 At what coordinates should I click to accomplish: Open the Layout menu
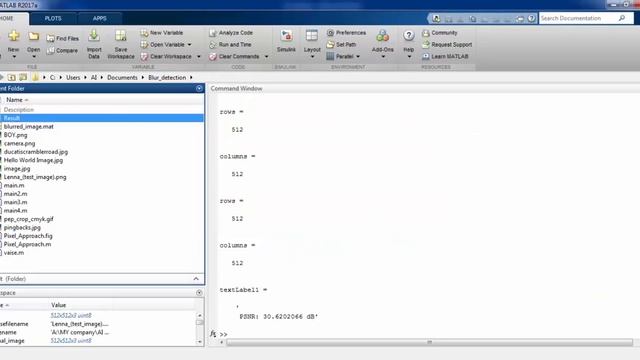point(312,41)
